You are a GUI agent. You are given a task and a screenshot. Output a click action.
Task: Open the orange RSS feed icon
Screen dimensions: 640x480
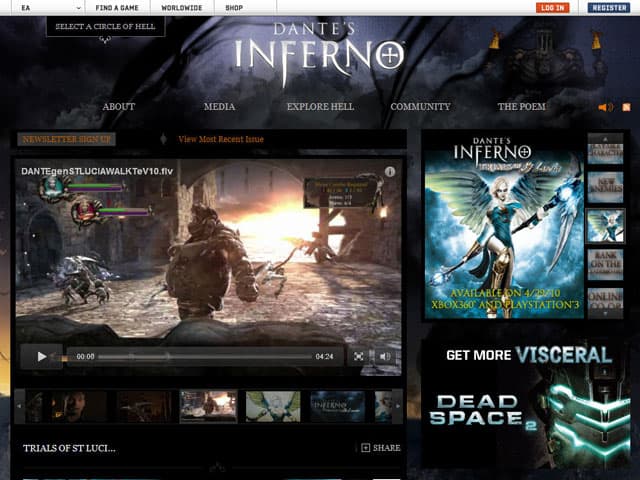point(626,107)
